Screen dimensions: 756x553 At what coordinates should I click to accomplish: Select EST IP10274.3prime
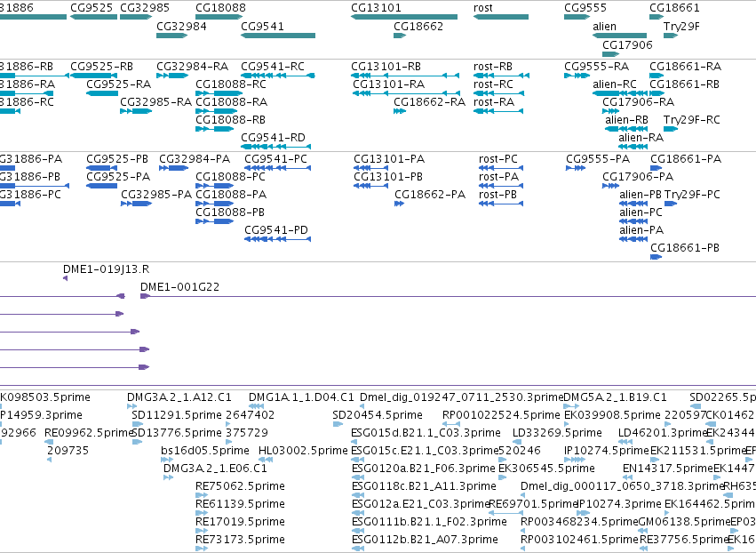point(583,513)
